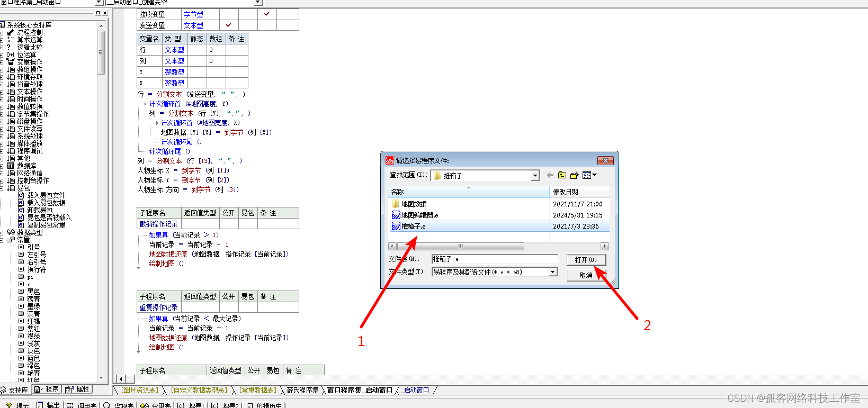The width and height of the screenshot is (868, 408).
Task: Collapse the 常量 tree node
Action: coord(2,240)
